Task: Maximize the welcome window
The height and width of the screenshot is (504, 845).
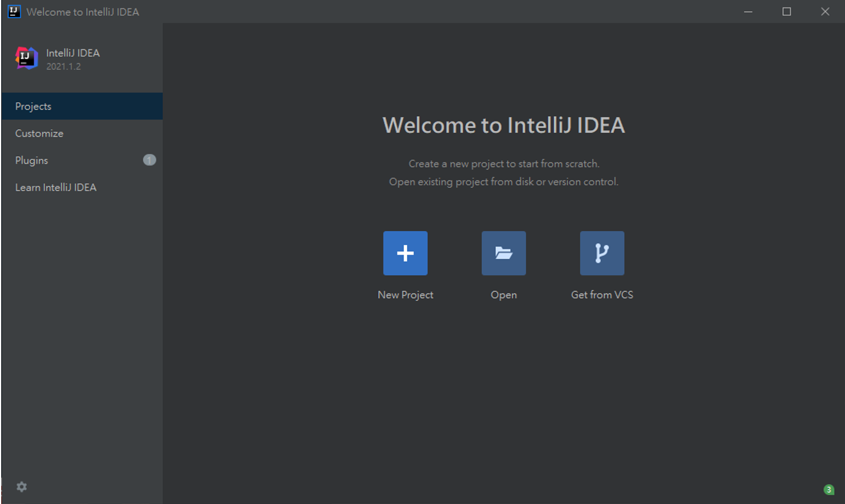Action: click(x=786, y=12)
